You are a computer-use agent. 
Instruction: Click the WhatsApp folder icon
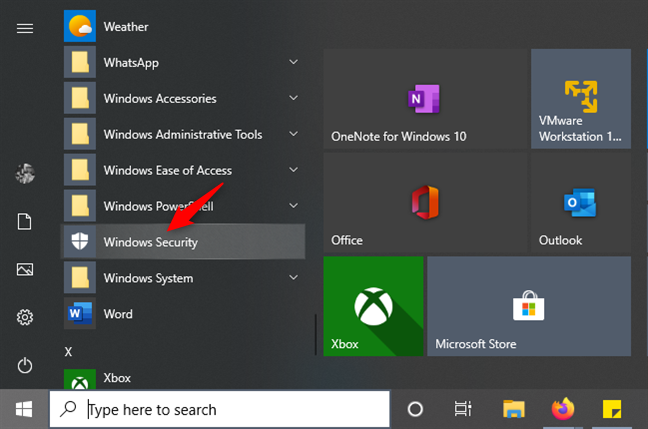pyautogui.click(x=80, y=62)
